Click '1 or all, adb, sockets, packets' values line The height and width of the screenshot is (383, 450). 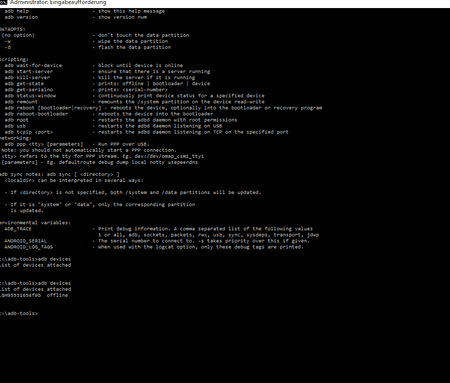click(209, 235)
